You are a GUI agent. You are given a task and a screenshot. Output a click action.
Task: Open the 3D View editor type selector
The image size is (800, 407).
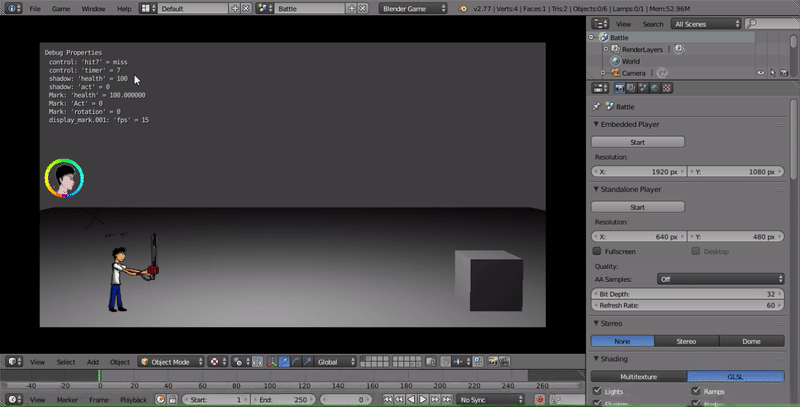(14, 362)
